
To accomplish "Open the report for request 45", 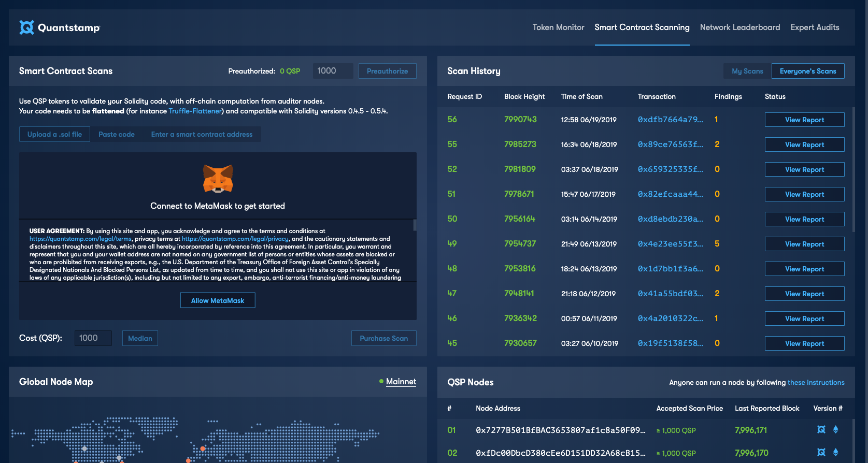I will (805, 343).
